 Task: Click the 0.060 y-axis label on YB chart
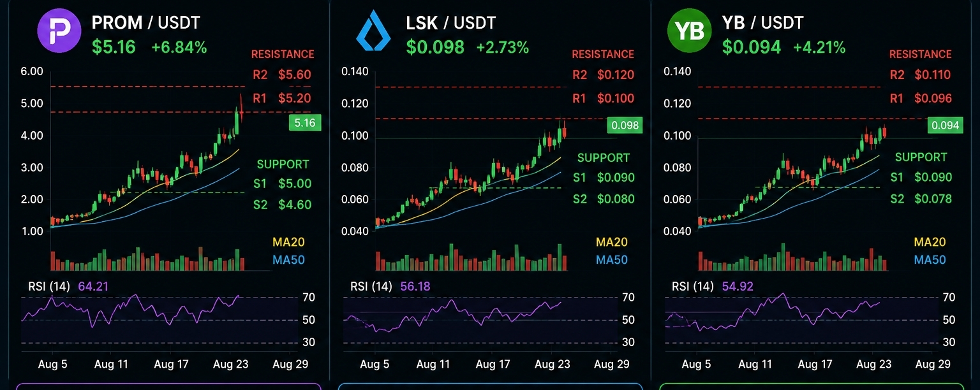678,199
